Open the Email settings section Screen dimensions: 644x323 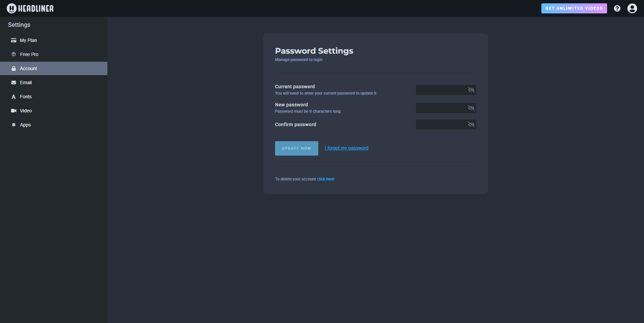(26, 83)
